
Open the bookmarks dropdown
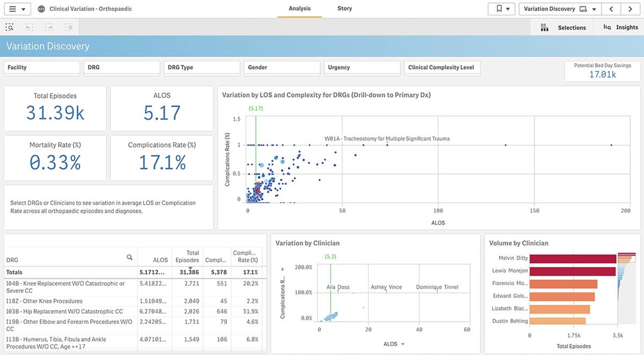pos(502,9)
